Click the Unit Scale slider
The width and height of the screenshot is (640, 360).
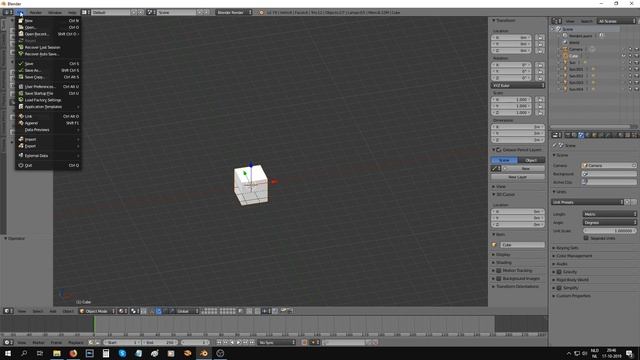tap(609, 231)
